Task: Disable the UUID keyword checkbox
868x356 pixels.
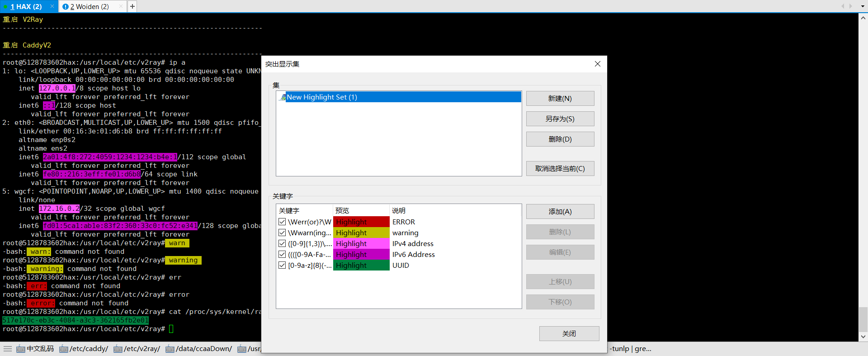Action: pos(282,265)
